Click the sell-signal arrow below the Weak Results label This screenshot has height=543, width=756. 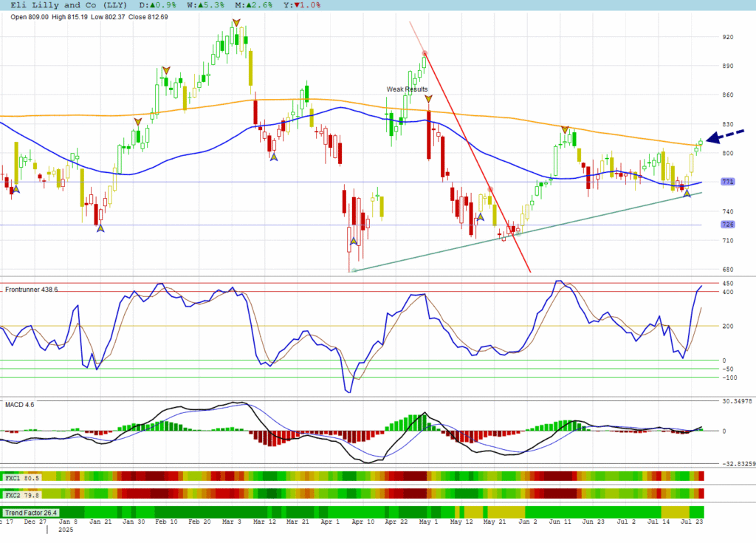coord(428,99)
